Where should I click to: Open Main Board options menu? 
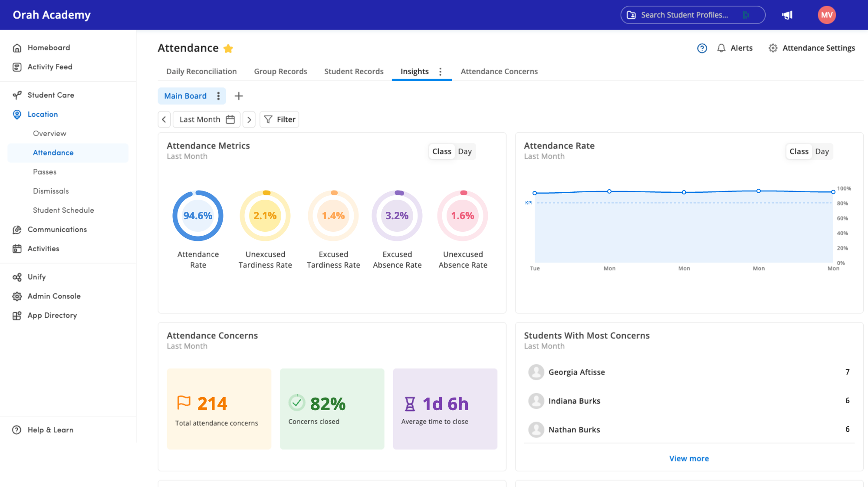click(218, 96)
